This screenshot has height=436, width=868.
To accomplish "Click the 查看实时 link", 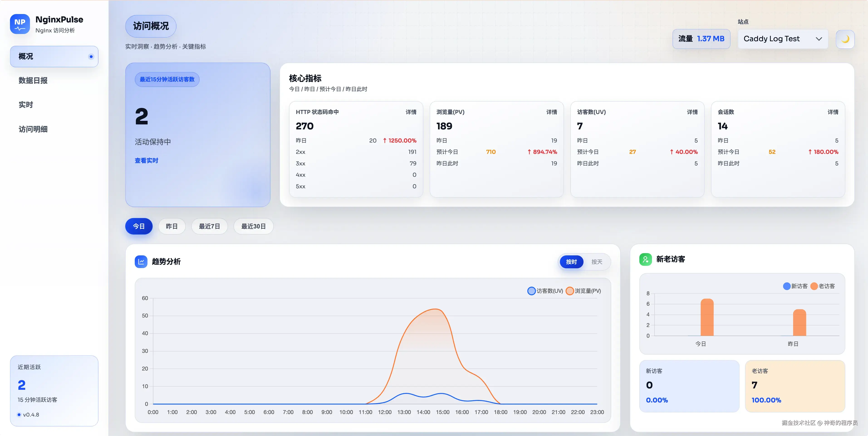I will pyautogui.click(x=146, y=161).
